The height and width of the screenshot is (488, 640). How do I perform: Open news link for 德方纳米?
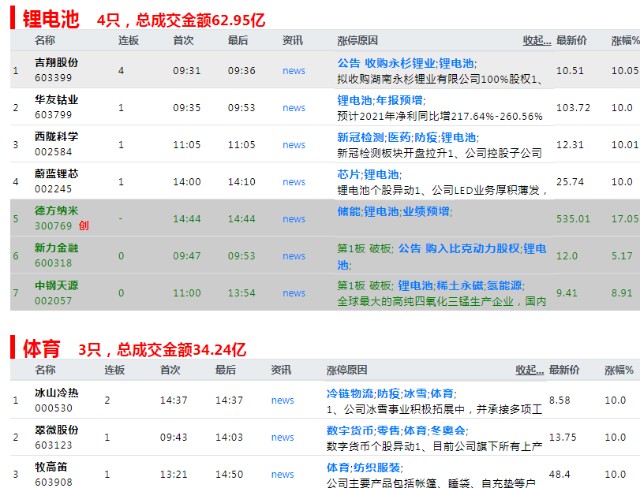[x=293, y=219]
